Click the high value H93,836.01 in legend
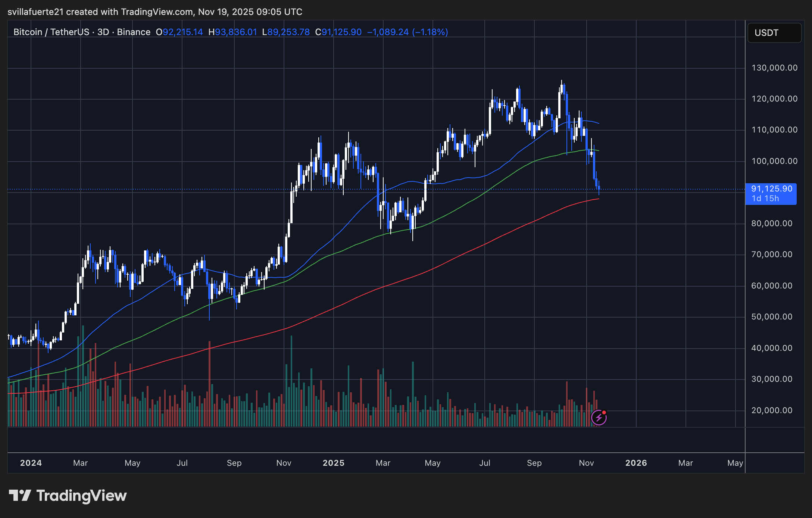The image size is (812, 518). point(232,32)
